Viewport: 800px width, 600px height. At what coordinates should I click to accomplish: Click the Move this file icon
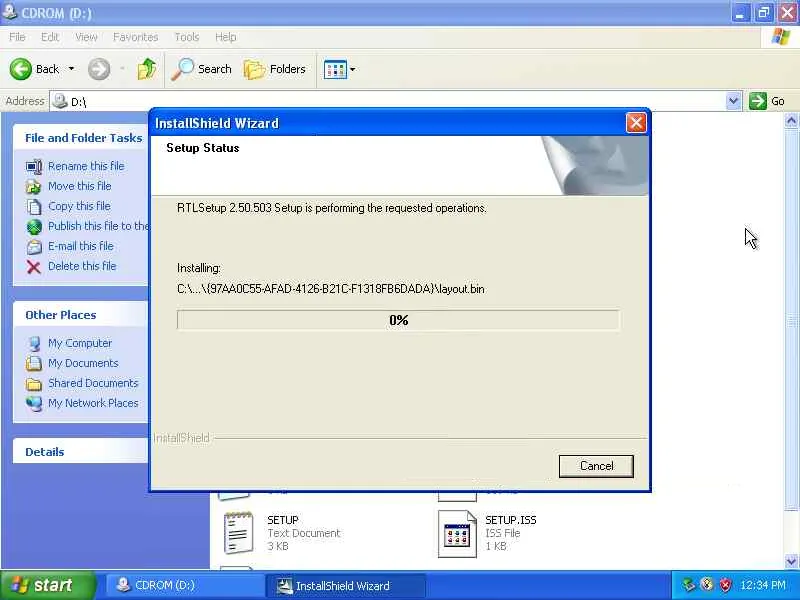click(x=34, y=186)
